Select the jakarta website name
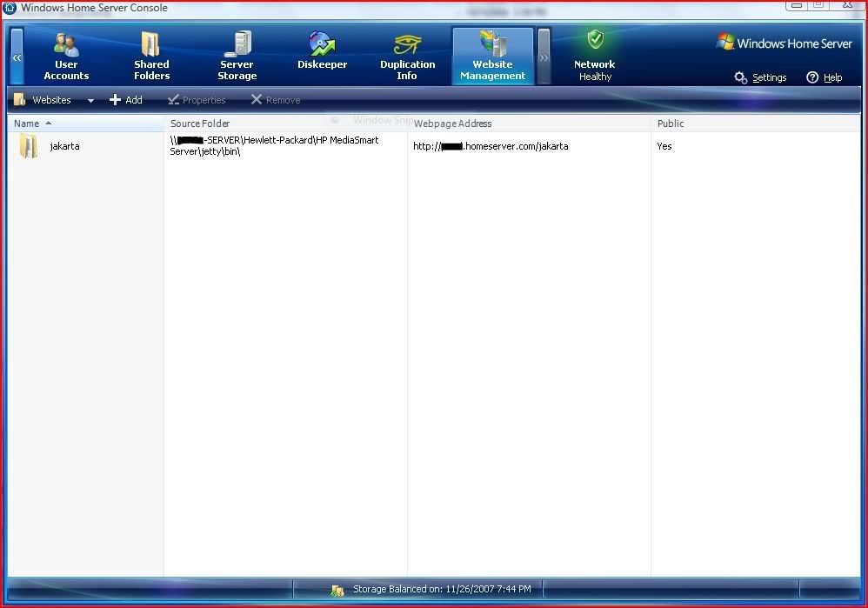The width and height of the screenshot is (868, 608). (x=64, y=146)
